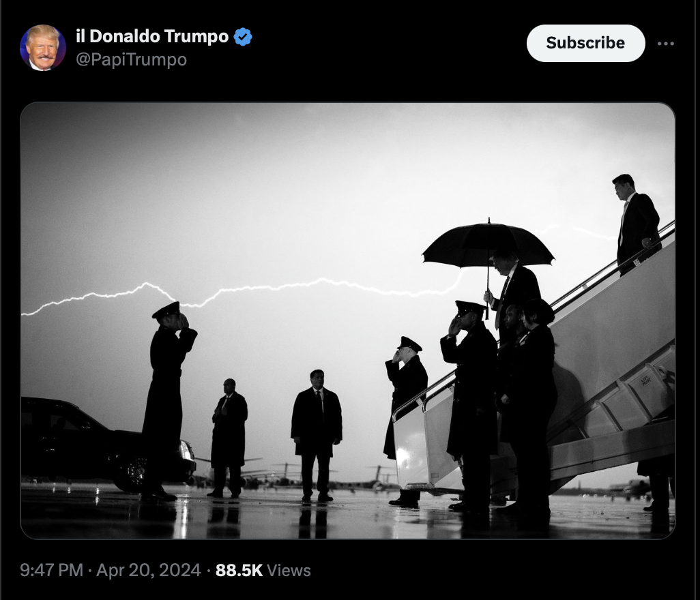Click the bald man near the limousine
The height and width of the screenshot is (600, 700).
(x=228, y=437)
